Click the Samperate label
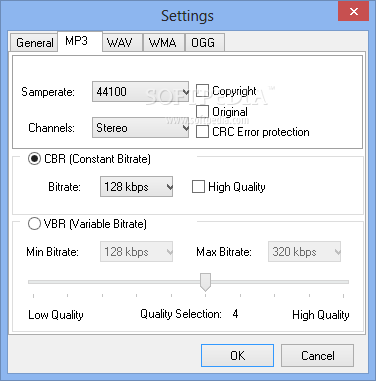The width and height of the screenshot is (376, 381). click(x=48, y=92)
